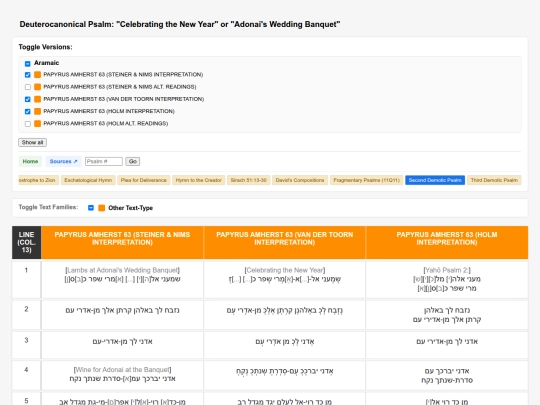Screen dimensions: 540x405
Task: Select the Second Demotic Psalm tab
Action: 435,180
